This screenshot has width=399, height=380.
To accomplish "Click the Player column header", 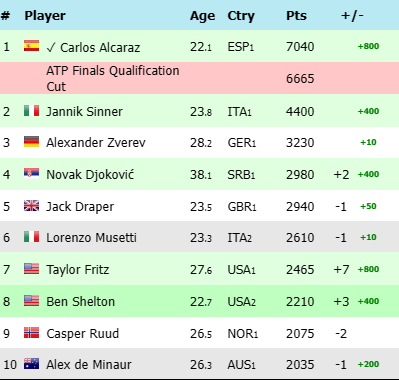I will click(45, 16).
